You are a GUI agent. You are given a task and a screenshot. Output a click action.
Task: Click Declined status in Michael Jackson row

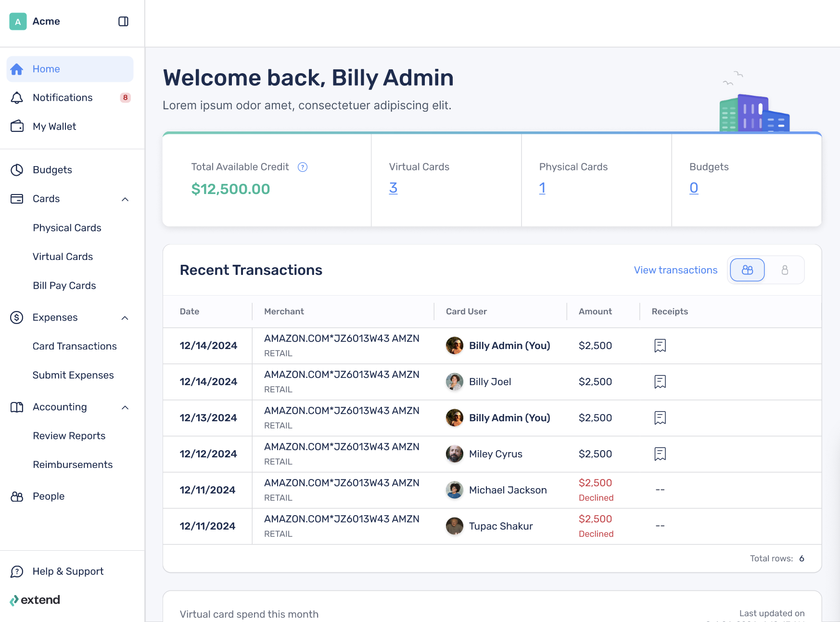[596, 498]
